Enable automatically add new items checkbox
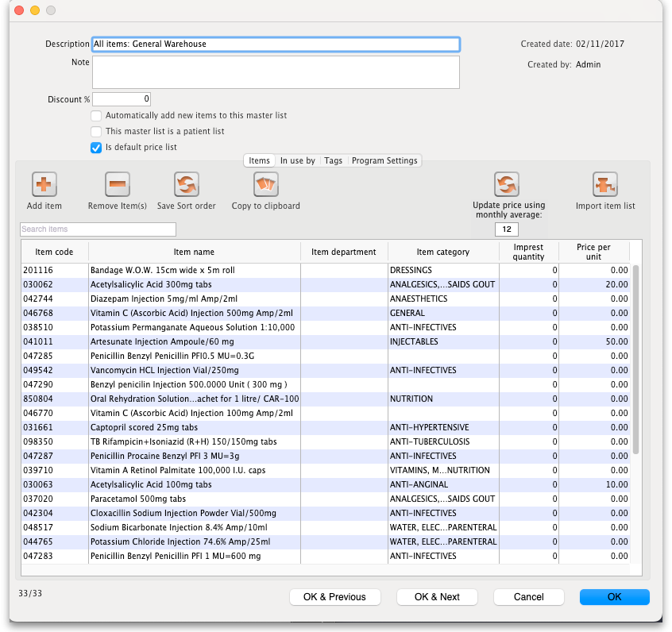 [96, 116]
